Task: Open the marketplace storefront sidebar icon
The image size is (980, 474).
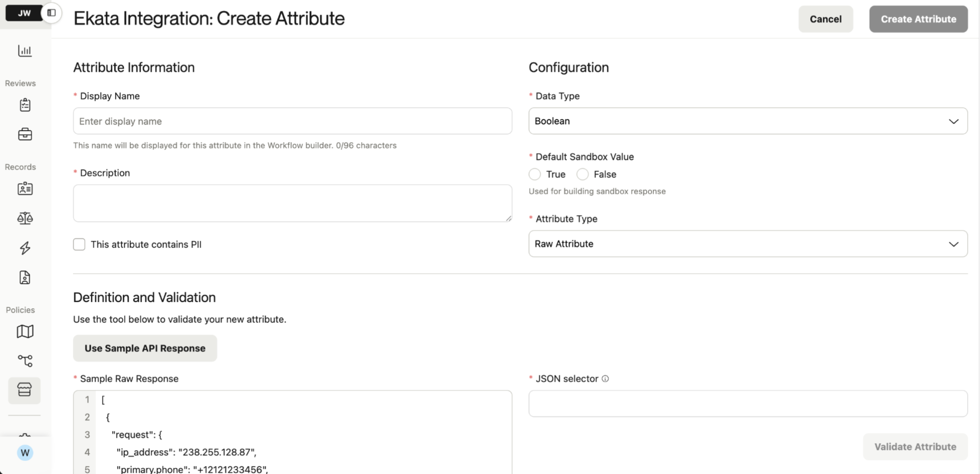Action: coord(24,390)
